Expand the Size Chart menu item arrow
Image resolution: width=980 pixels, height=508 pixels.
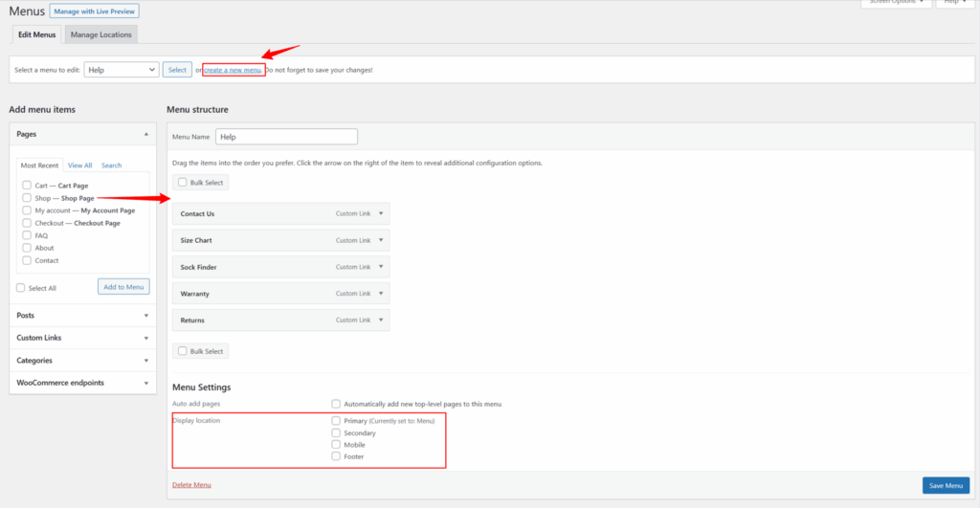tap(380, 240)
